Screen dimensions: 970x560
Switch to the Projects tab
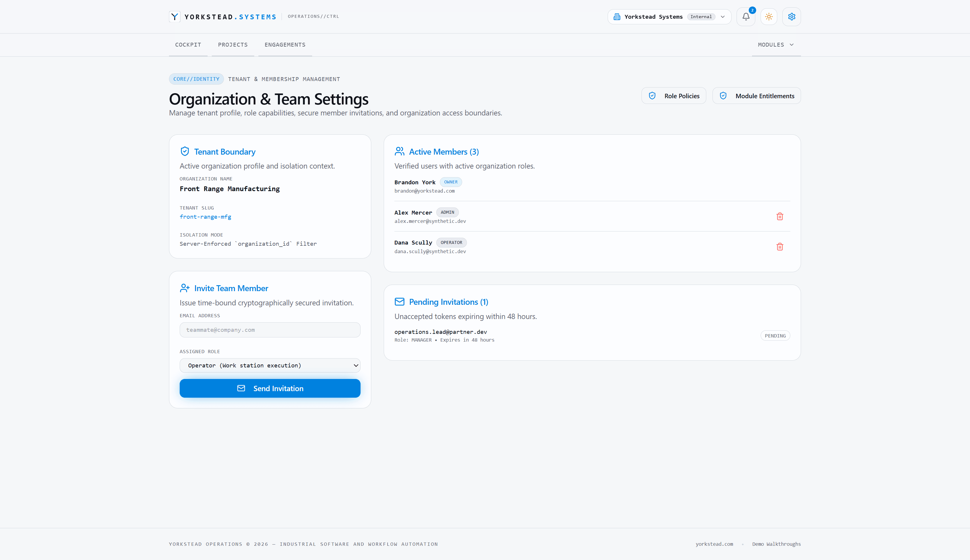pos(233,45)
